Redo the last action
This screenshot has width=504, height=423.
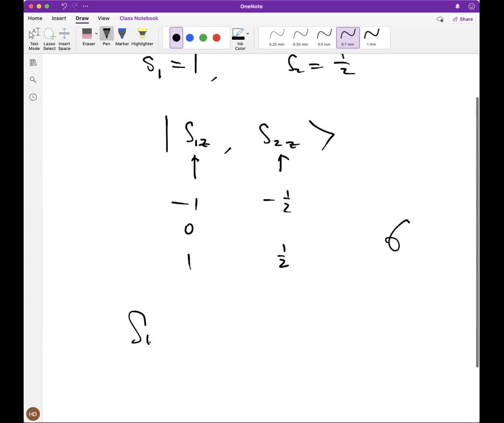point(75,6)
